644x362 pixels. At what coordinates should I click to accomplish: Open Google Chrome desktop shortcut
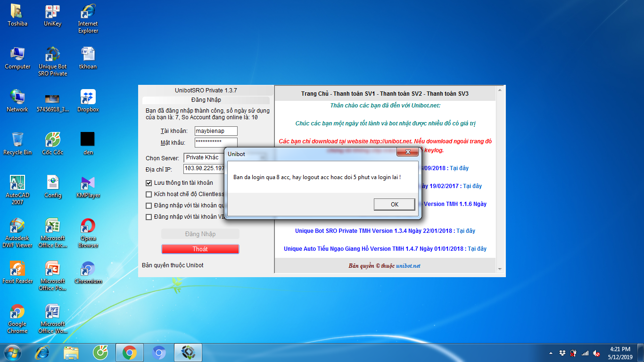click(17, 319)
